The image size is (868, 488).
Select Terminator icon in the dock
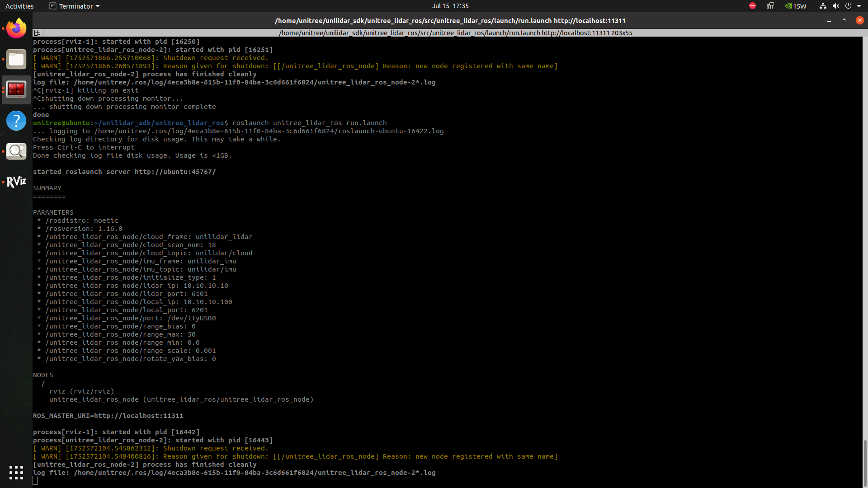(16, 90)
